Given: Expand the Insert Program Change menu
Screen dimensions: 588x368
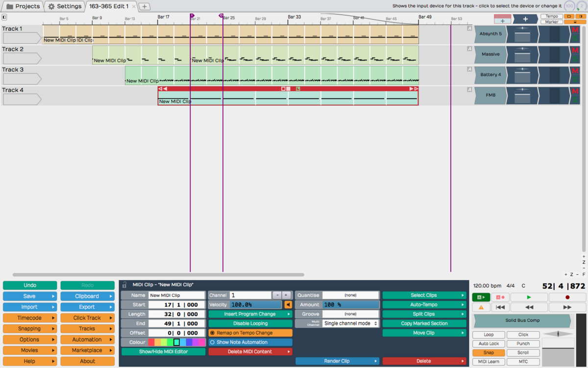Looking at the screenshot, I should tap(250, 314).
